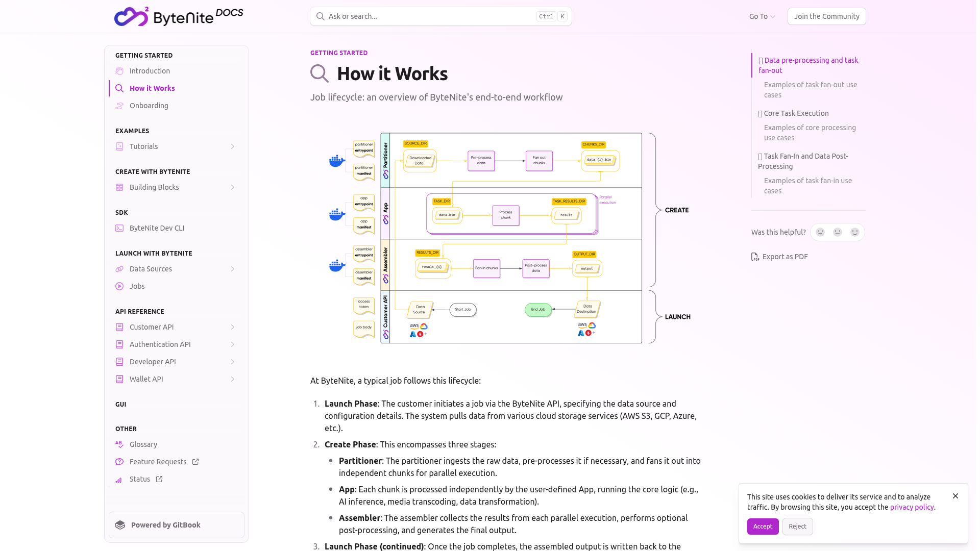The height and width of the screenshot is (551, 980).
Task: Click Join the Community button
Action: 826,16
